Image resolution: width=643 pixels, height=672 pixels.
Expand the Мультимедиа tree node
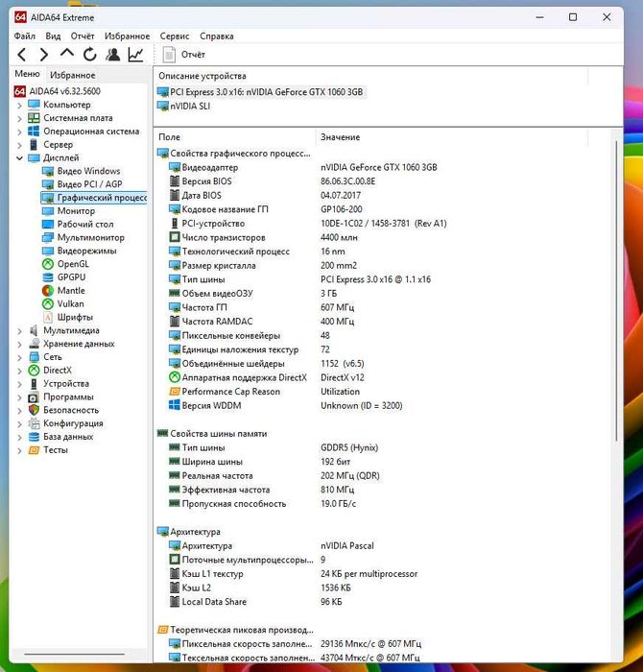point(19,331)
